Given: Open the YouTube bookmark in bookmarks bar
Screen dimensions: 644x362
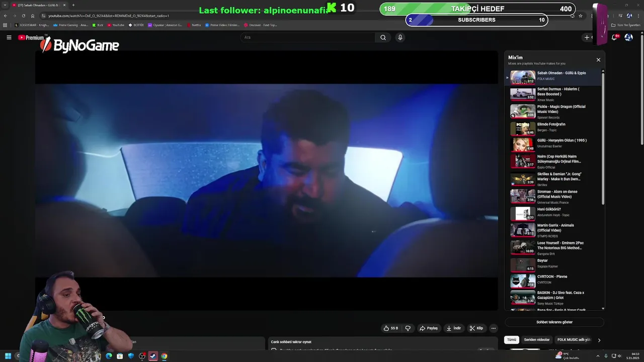Looking at the screenshot, I should pos(116,25).
